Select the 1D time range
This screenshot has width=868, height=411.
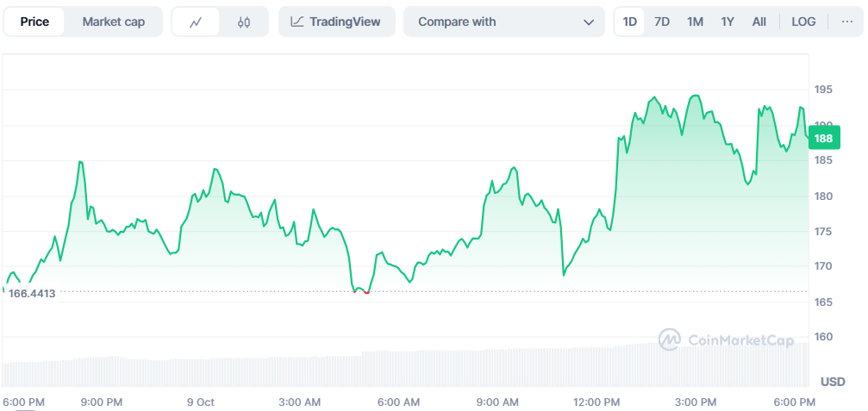(x=630, y=22)
